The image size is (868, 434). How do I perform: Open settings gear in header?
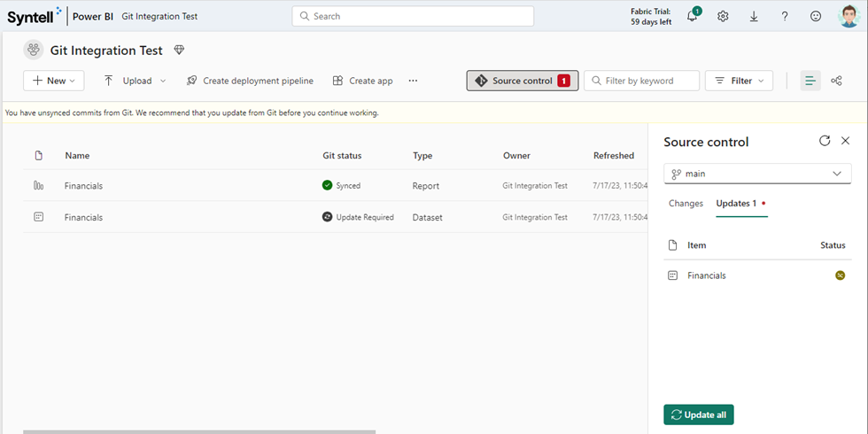pyautogui.click(x=723, y=16)
